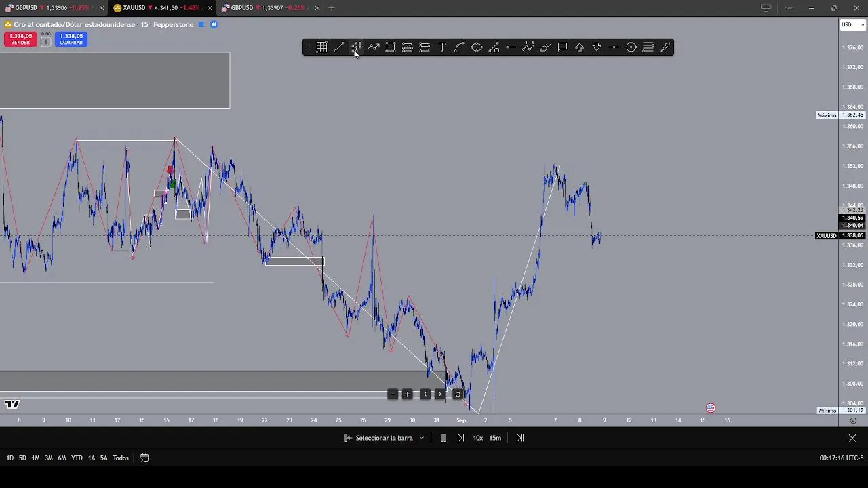Zoom in chart with plus button
868x488 pixels.
point(407,394)
